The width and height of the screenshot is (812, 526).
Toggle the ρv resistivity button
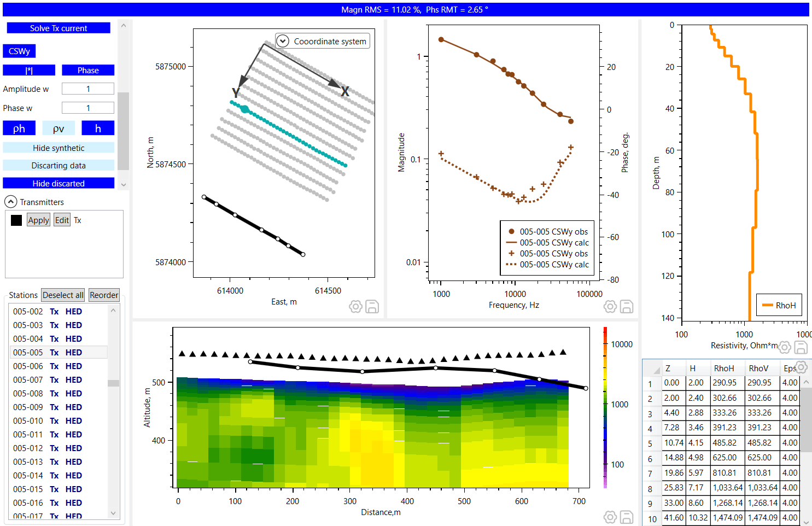point(59,128)
